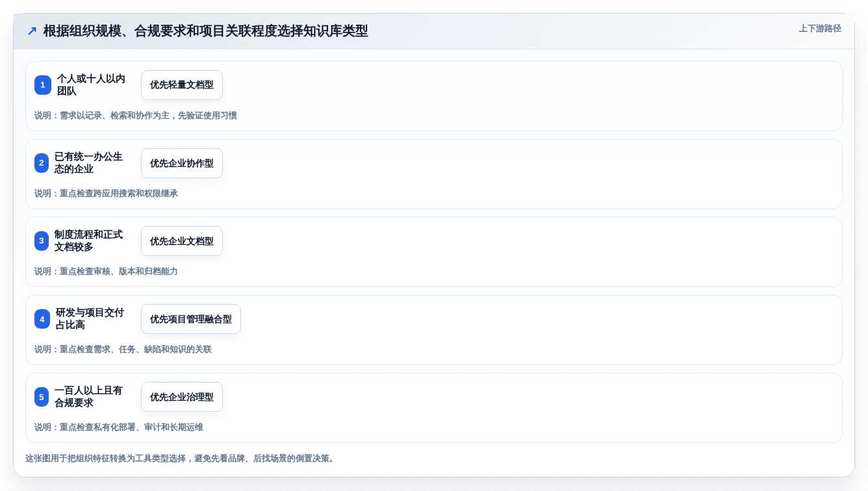The image size is (868, 491).
Task: Click the 制度流程和正式文档较多 condition text
Action: tap(88, 241)
